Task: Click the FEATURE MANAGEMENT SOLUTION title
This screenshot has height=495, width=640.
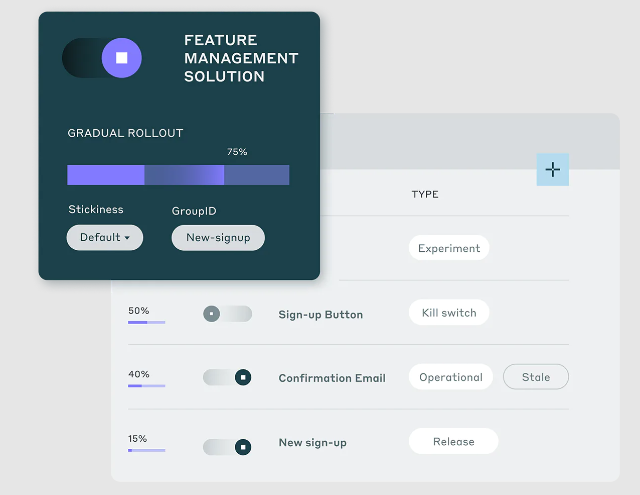Action: [241, 58]
